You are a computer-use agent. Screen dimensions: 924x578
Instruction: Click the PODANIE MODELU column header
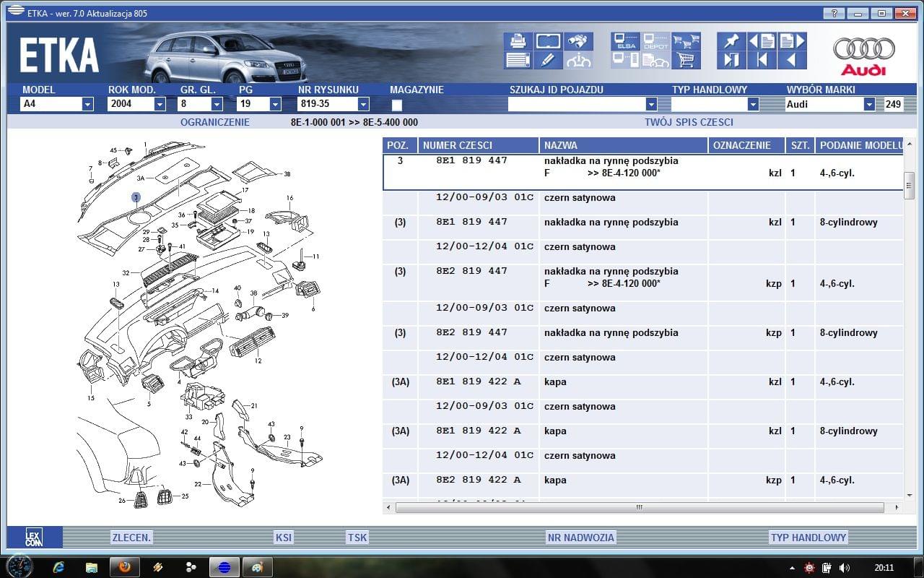pyautogui.click(x=859, y=145)
